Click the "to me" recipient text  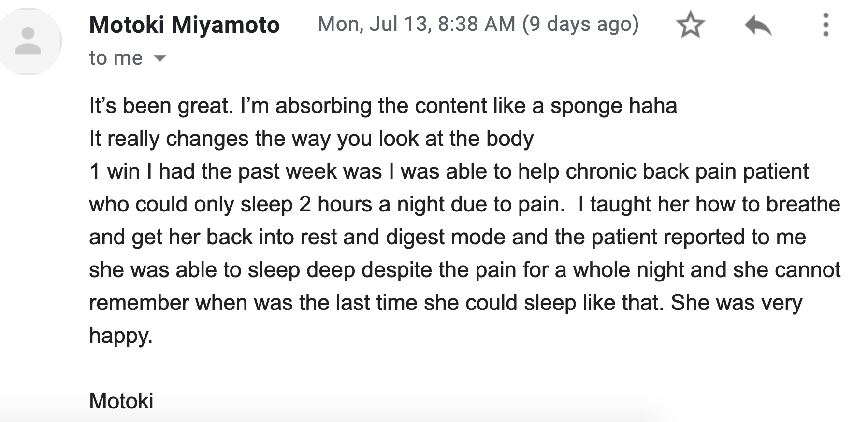click(x=116, y=58)
